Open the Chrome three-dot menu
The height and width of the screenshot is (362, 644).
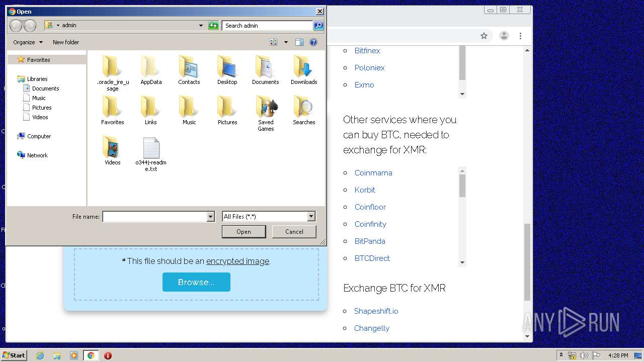(x=521, y=36)
